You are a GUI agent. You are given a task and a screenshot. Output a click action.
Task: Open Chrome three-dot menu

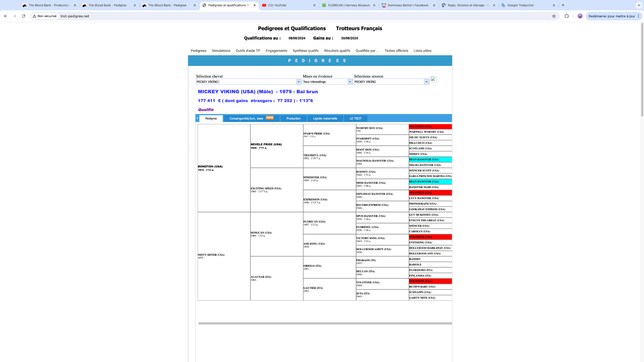pyautogui.click(x=638, y=16)
